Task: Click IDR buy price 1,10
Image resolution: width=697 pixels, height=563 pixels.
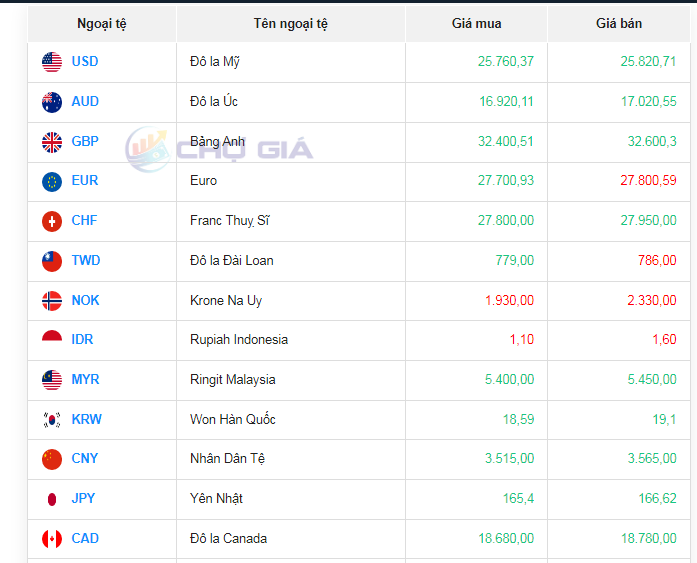Action: (x=522, y=339)
